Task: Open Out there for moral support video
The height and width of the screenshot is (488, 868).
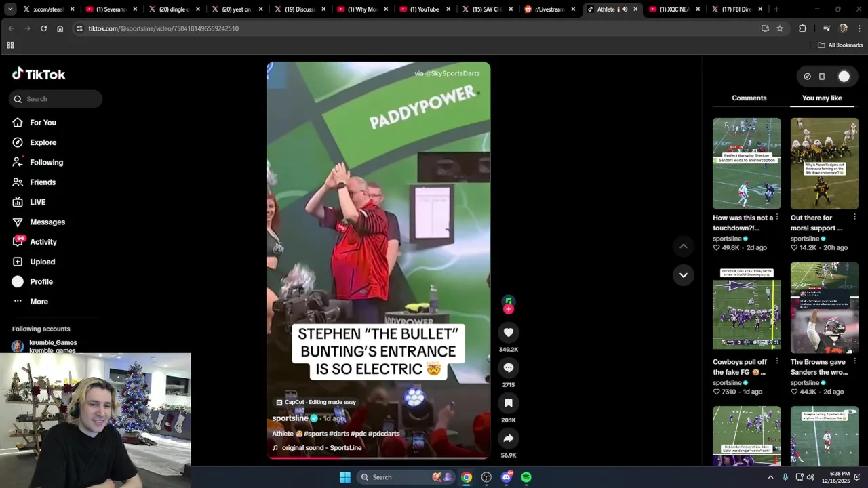Action: point(825,163)
